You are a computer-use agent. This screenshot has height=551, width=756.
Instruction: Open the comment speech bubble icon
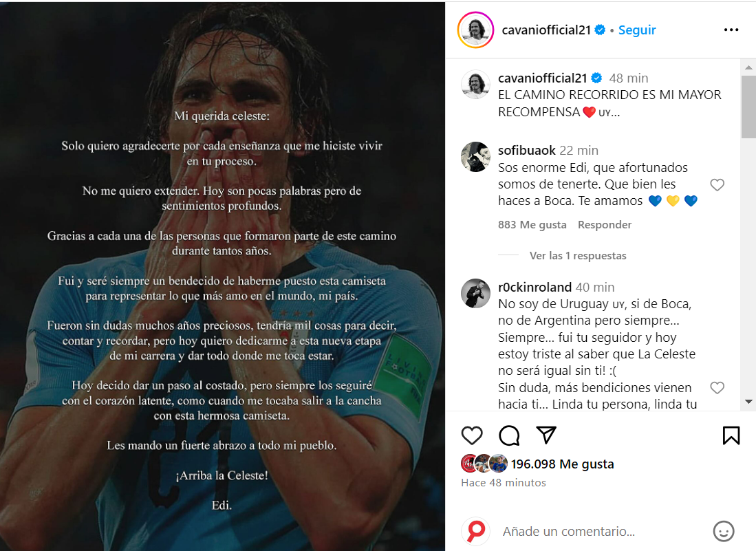pos(509,435)
